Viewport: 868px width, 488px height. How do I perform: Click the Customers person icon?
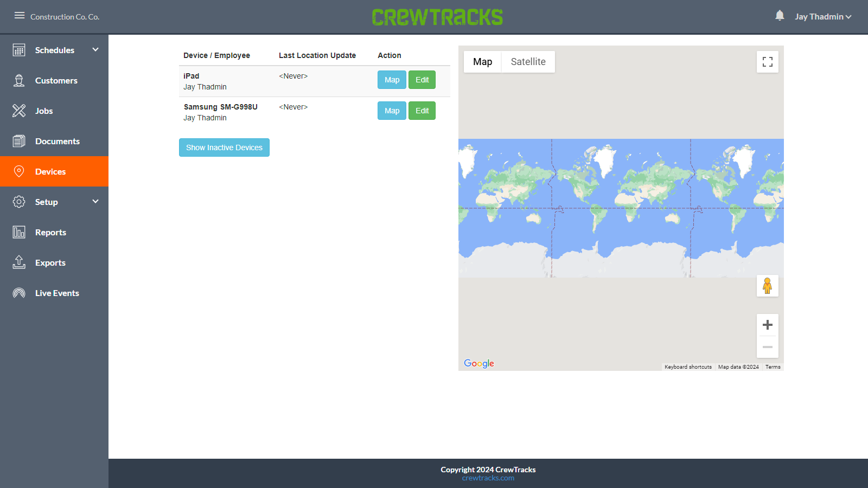click(19, 80)
